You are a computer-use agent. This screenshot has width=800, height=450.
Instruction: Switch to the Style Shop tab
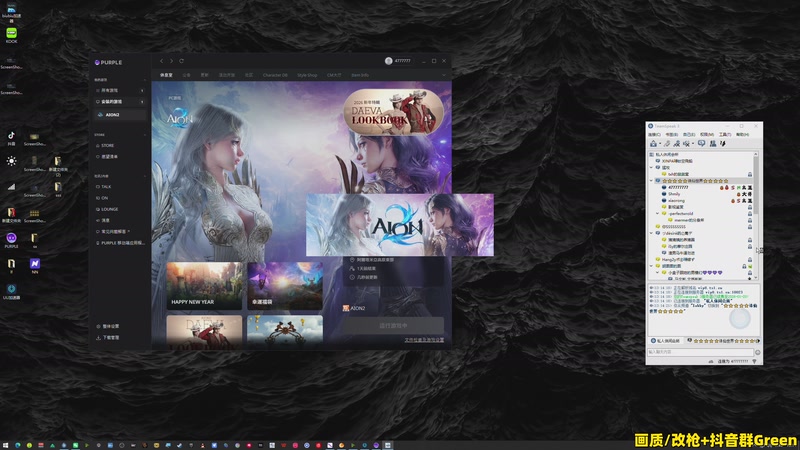(x=307, y=75)
